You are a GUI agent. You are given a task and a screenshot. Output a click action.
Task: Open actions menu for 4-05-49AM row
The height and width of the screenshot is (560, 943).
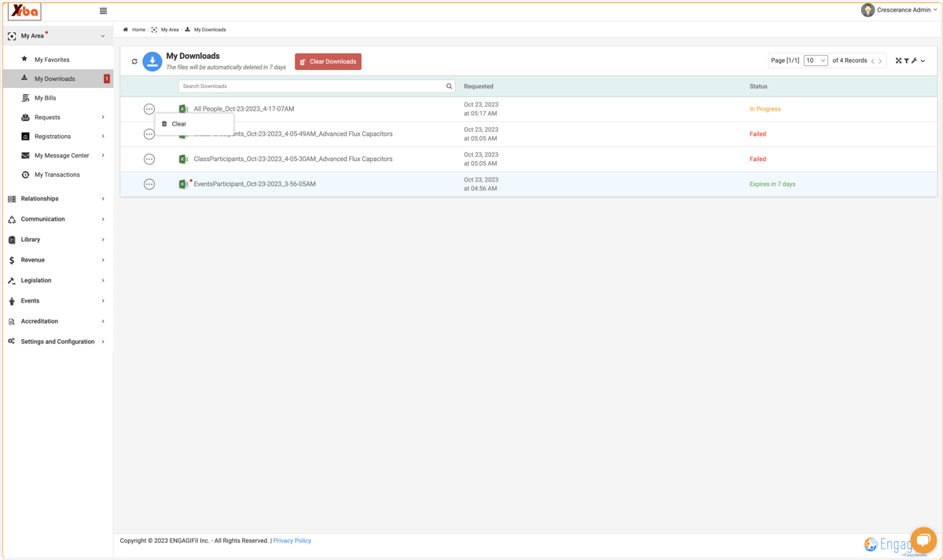[149, 134]
